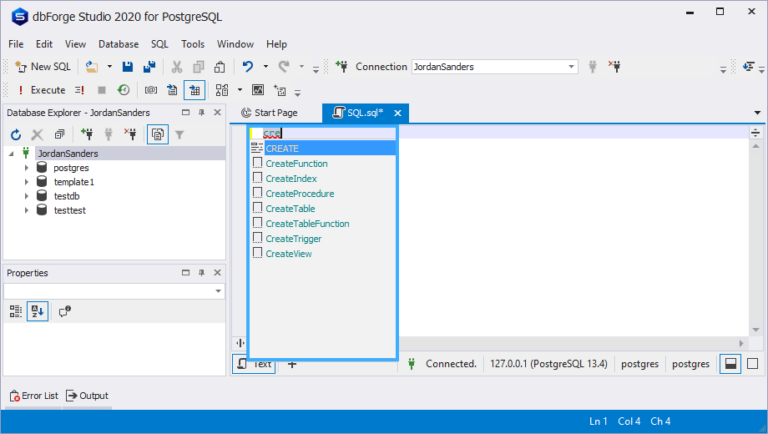Viewport: 768px width, 434px height.
Task: Expand the template1 database node
Action: point(26,182)
